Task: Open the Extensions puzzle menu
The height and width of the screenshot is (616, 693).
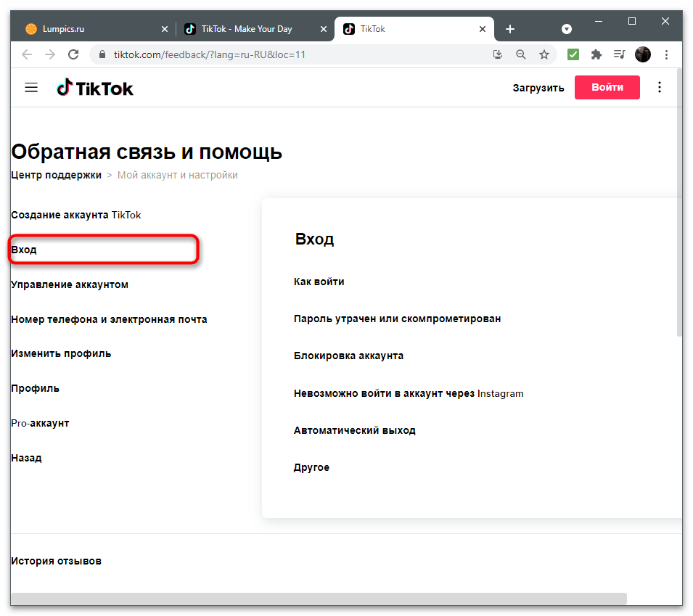Action: (596, 54)
